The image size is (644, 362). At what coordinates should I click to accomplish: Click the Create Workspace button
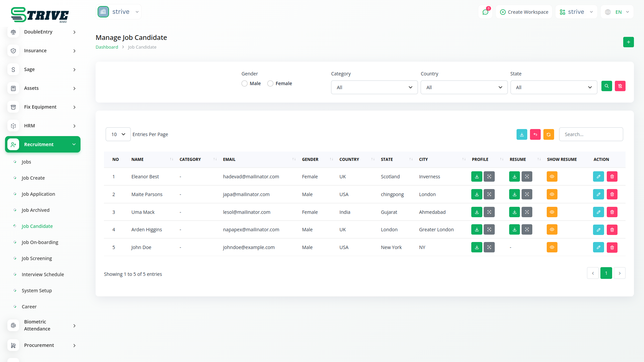tap(524, 12)
